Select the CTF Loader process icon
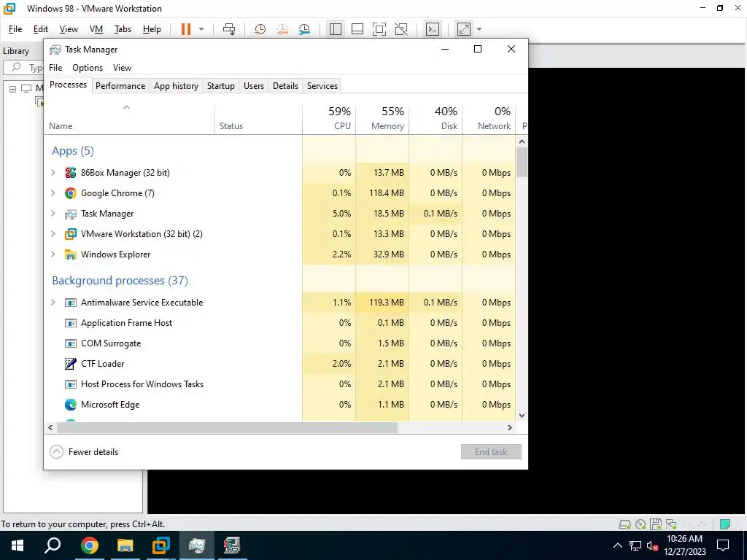 pos(71,364)
